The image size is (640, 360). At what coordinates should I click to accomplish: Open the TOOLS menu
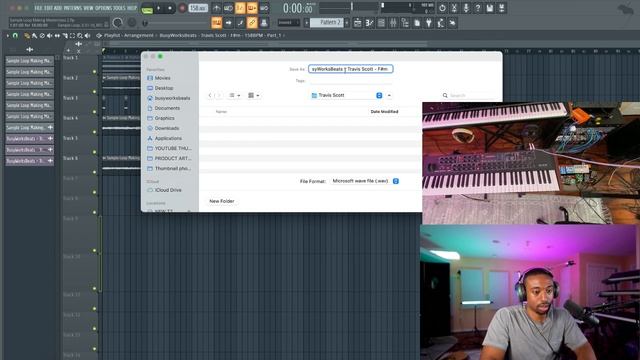pos(119,8)
